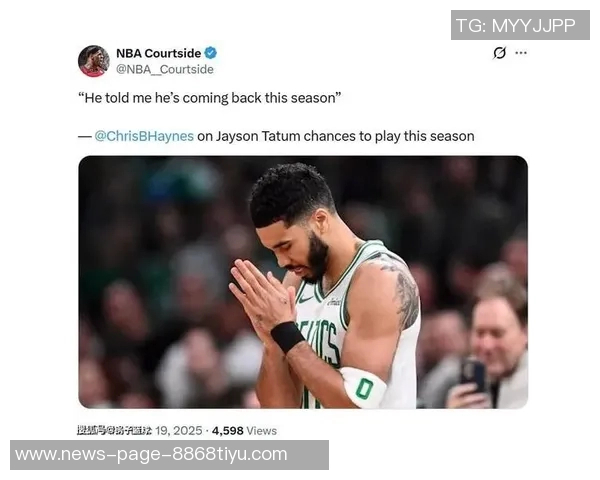This screenshot has width=600, height=480.
Task: Click the NBA Courtside display name
Action: tap(158, 53)
